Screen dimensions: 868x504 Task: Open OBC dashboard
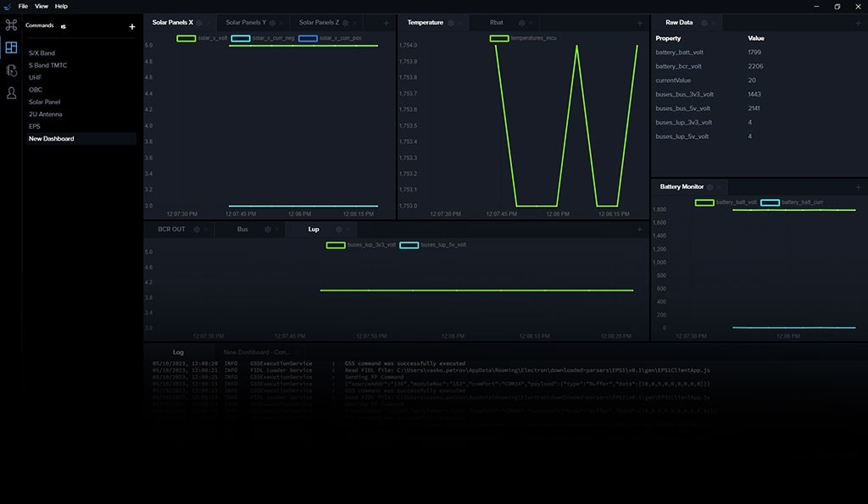[36, 90]
